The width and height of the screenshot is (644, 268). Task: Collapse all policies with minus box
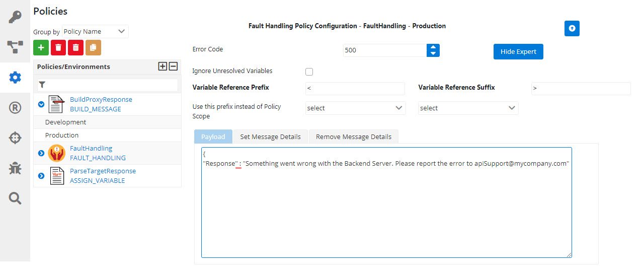coord(173,66)
